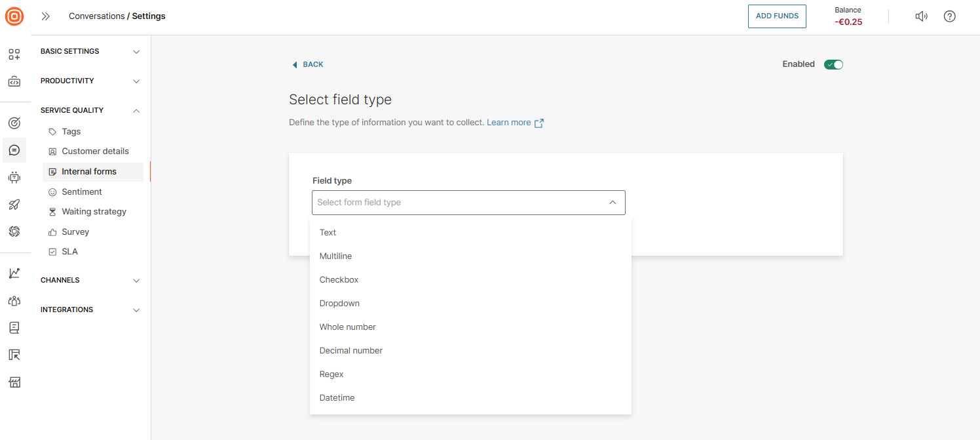Choose Datetime field type option
Image resolution: width=980 pixels, height=440 pixels.
click(x=337, y=398)
